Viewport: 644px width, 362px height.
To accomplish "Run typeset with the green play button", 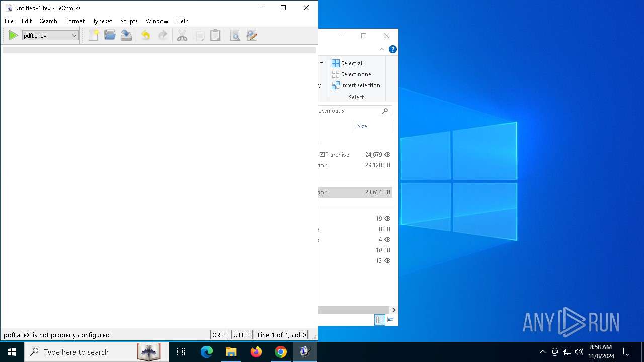I will click(14, 35).
